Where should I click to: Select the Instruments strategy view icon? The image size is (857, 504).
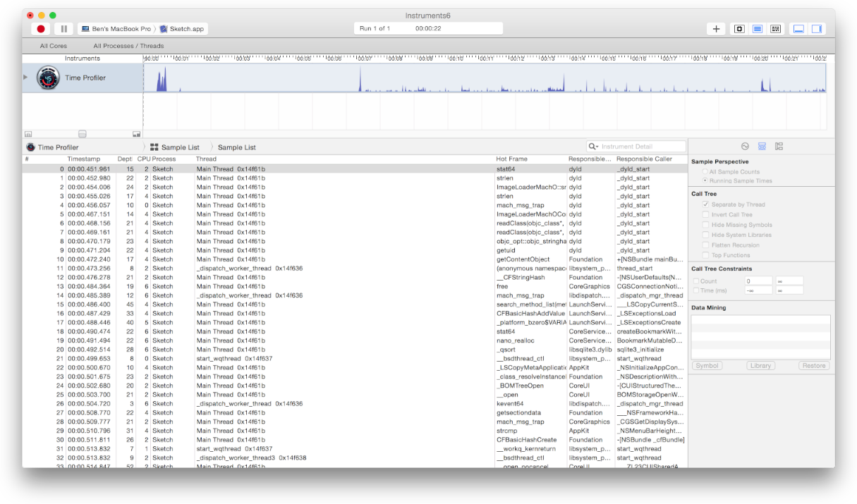[758, 29]
